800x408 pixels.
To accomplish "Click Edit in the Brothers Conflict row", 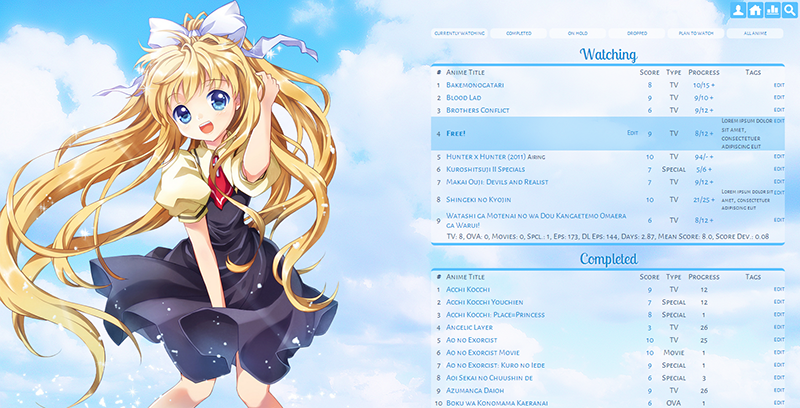I will click(779, 110).
